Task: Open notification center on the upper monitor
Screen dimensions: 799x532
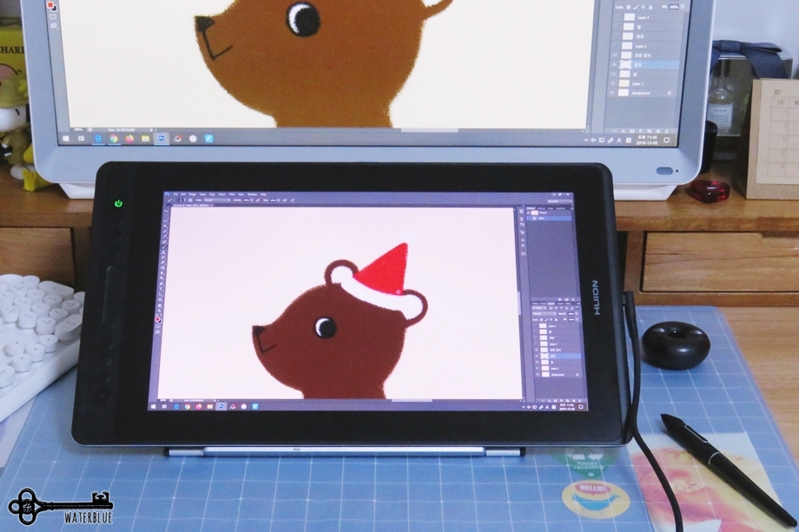Action: click(666, 140)
